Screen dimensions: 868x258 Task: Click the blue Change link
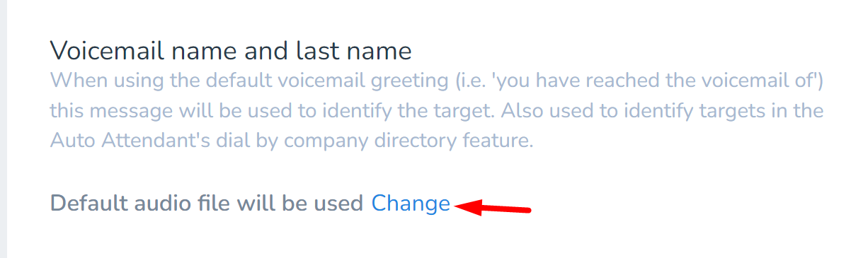[411, 204]
